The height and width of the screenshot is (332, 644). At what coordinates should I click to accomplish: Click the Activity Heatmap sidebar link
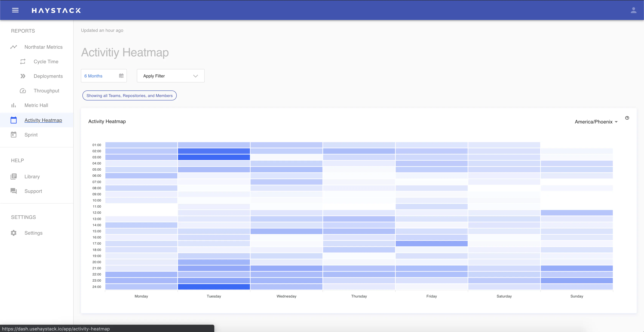(x=43, y=120)
